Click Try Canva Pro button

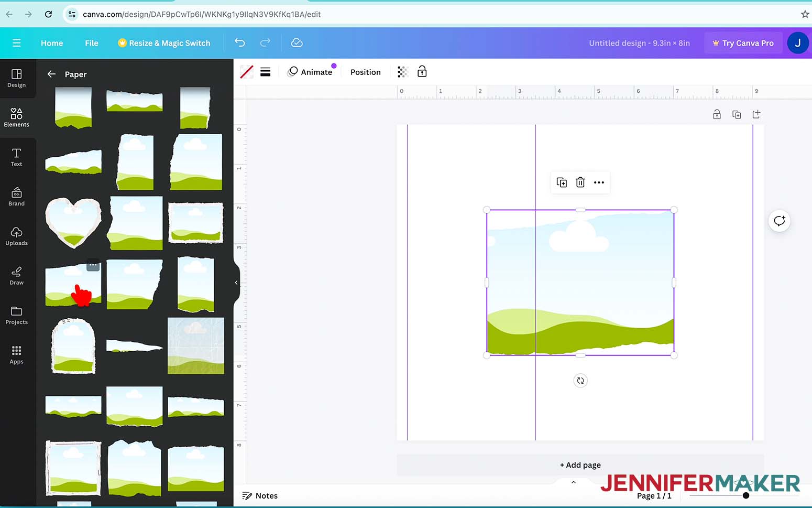coord(743,43)
